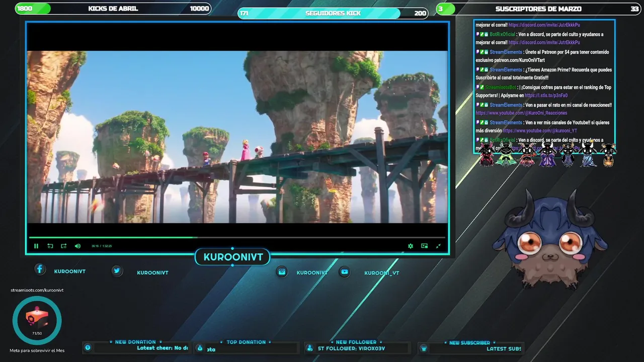Viewport: 644px width, 362px height.
Task: Skip forward ten seconds in the video
Action: click(63, 246)
